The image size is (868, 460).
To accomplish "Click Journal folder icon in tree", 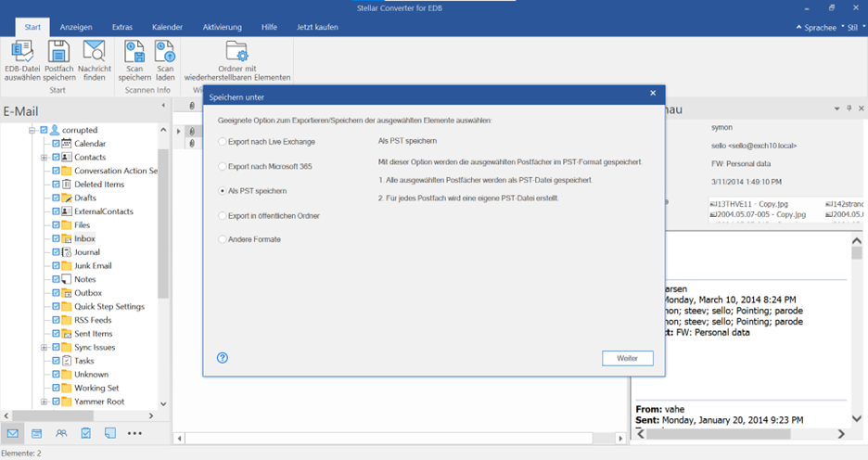I will [67, 252].
